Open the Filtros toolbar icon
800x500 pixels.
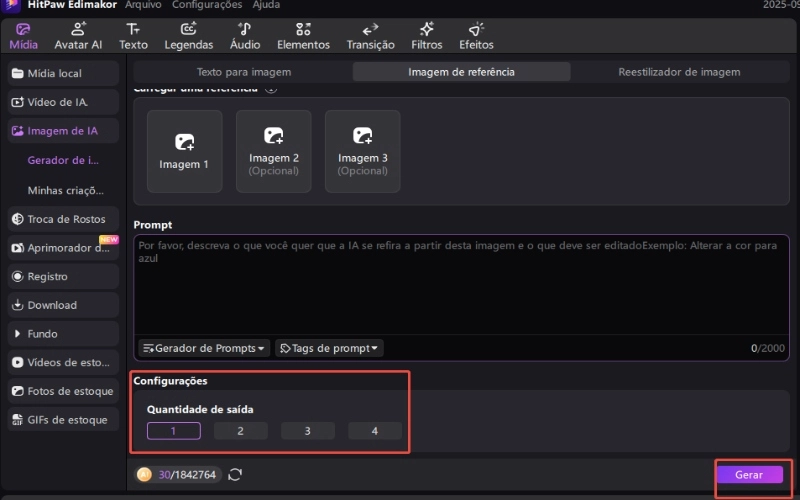426,36
